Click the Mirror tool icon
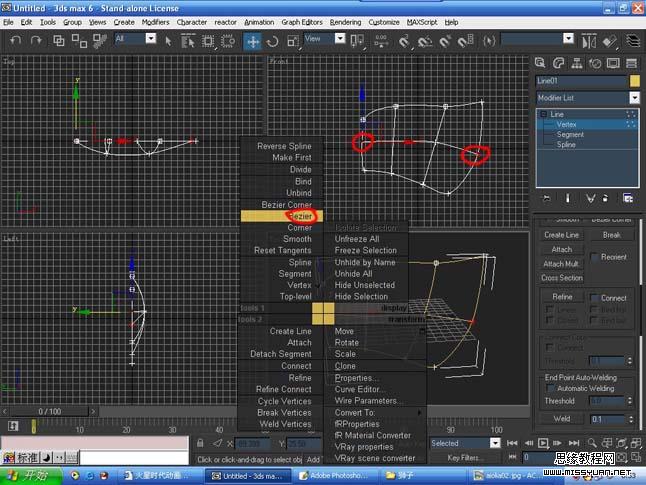 589,41
